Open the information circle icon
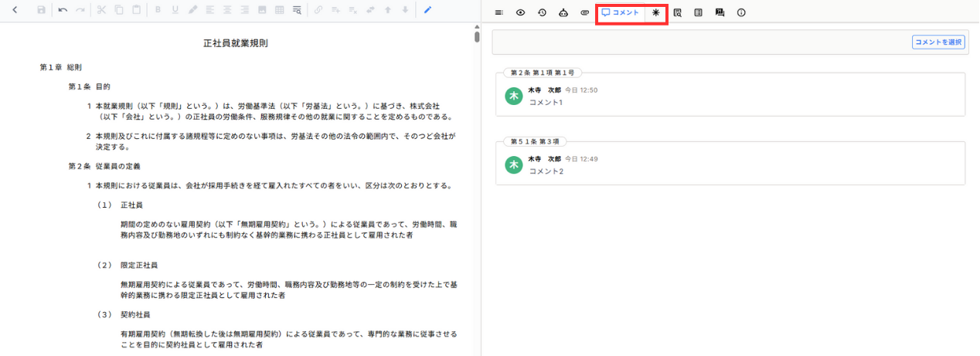980x356 pixels. click(741, 12)
